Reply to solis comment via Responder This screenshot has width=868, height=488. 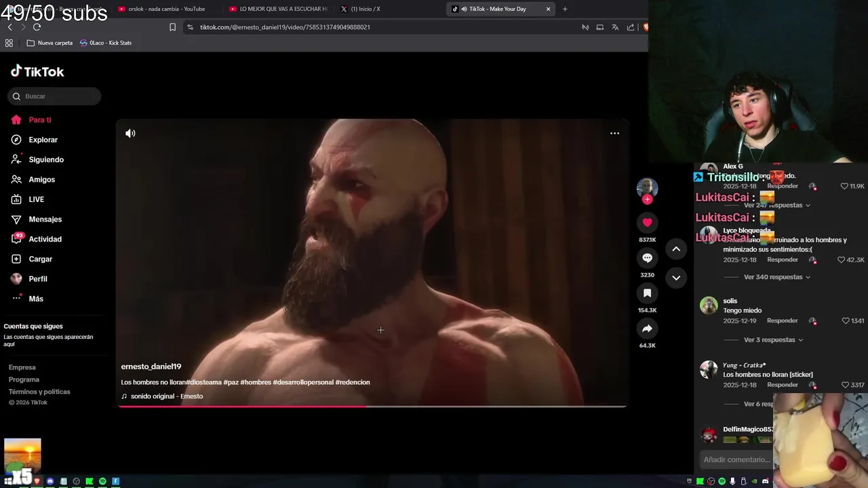pyautogui.click(x=783, y=321)
